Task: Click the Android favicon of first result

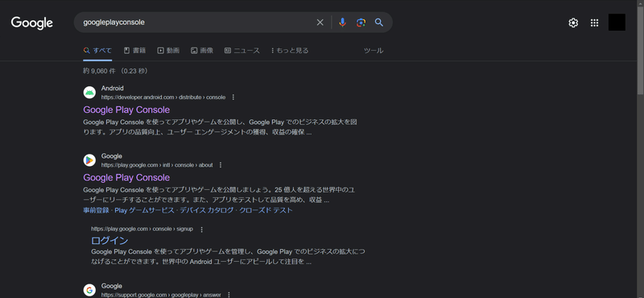Action: point(89,93)
